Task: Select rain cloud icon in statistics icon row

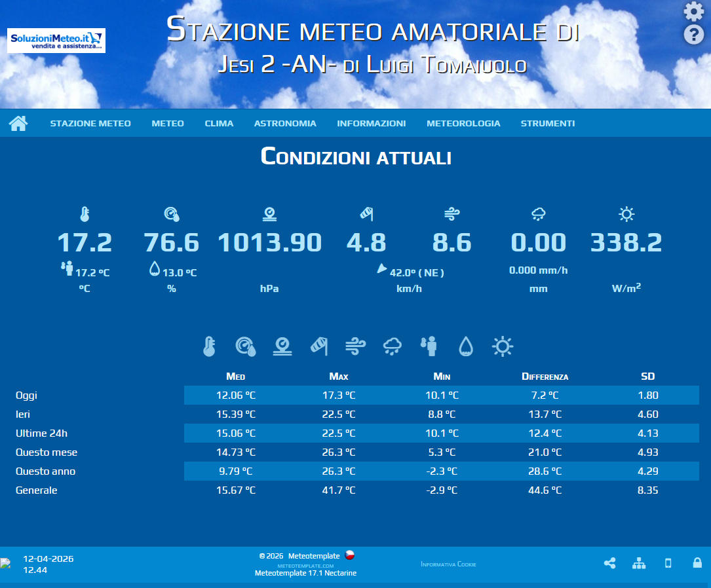Action: pos(393,346)
